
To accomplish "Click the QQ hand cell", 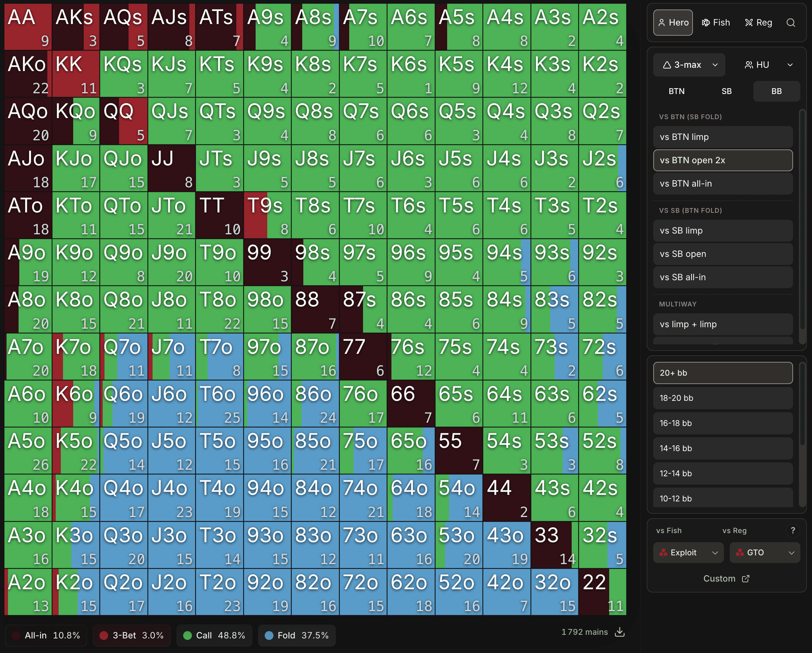I will click(x=123, y=121).
